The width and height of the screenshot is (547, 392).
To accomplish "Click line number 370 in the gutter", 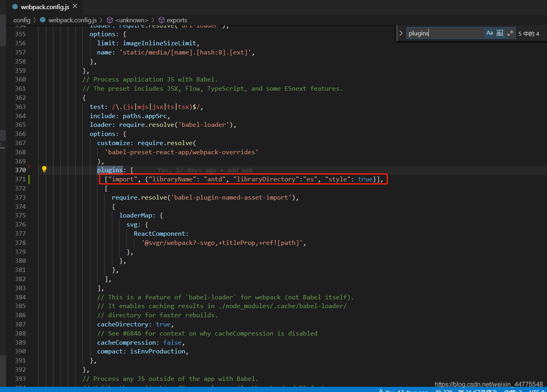I will [20, 170].
